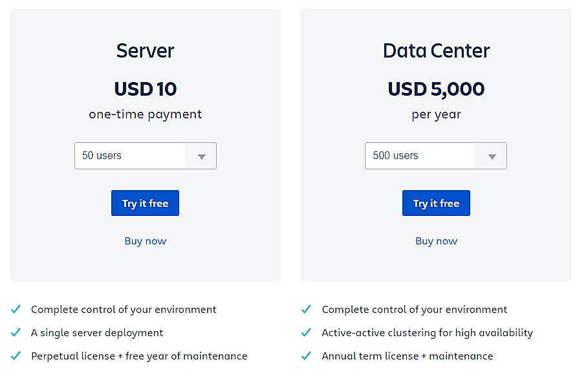The image size is (588, 386).
Task: Click the USD 10 price text
Action: coord(145,89)
